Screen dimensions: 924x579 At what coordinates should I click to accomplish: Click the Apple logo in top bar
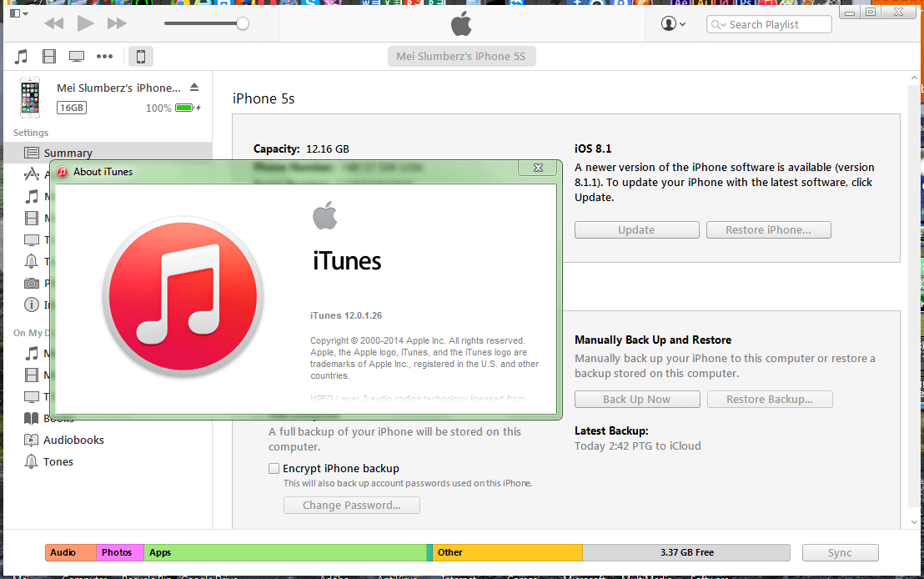click(461, 24)
